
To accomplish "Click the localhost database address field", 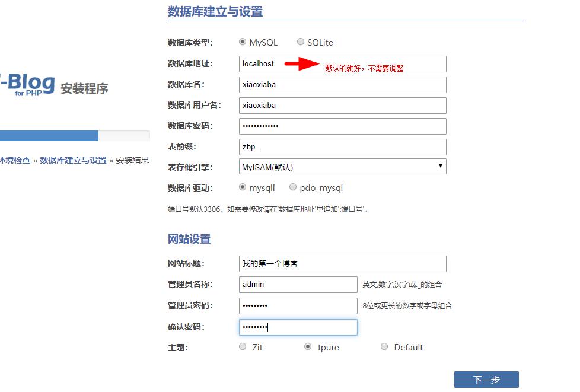I will click(297, 63).
